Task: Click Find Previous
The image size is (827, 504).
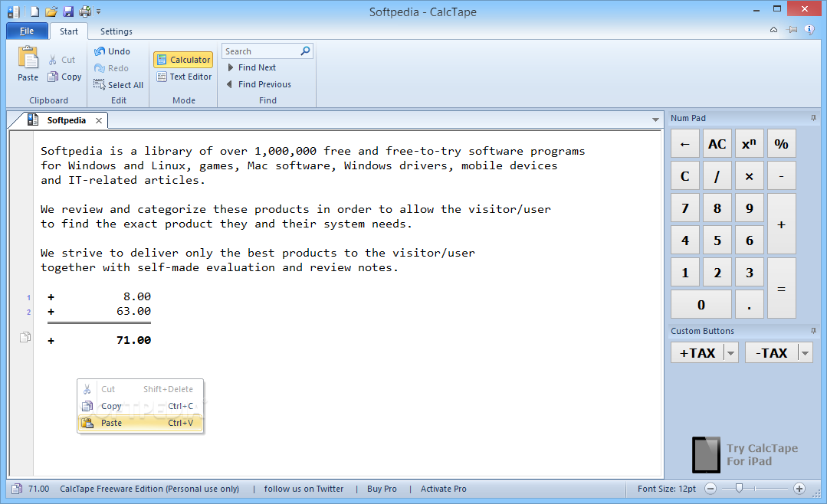Action: (x=258, y=84)
